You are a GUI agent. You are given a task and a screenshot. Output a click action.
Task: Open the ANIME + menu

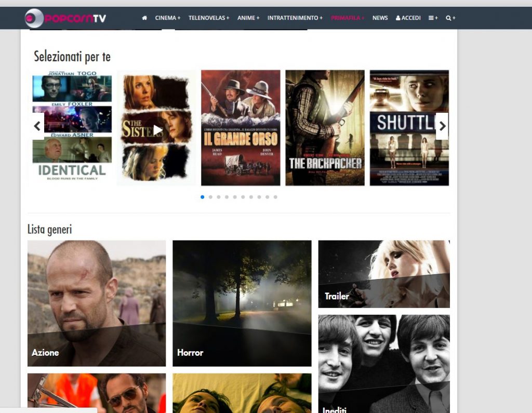(248, 18)
